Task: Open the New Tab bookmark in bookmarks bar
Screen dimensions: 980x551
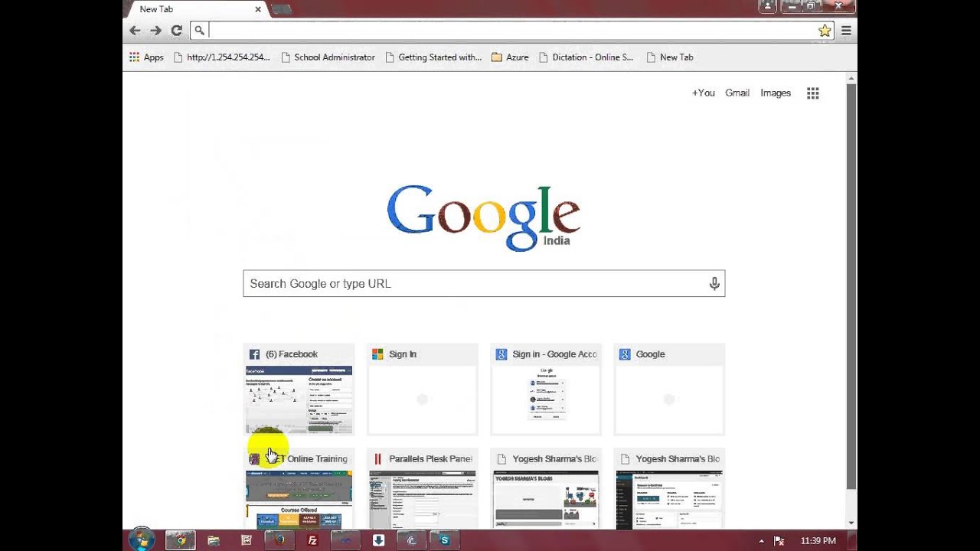Action: click(x=670, y=57)
